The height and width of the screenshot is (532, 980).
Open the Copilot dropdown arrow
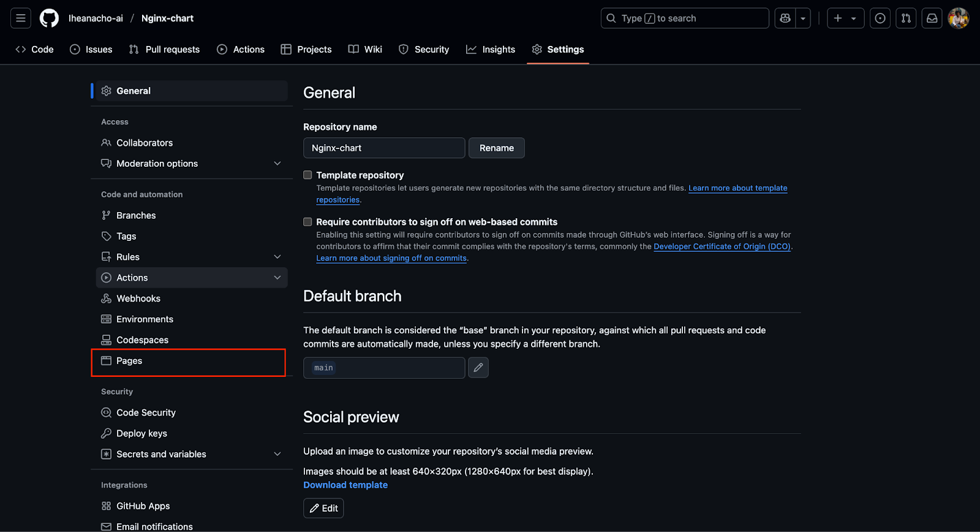[x=803, y=18]
